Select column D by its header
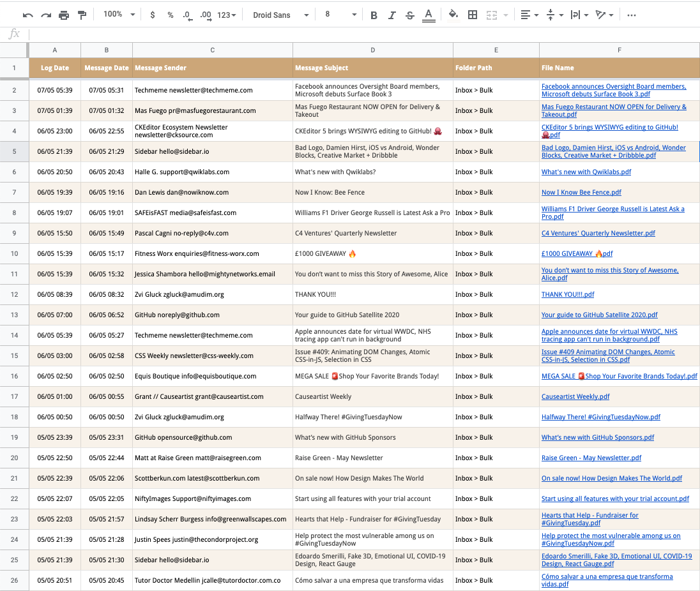The image size is (700, 591). pyautogui.click(x=373, y=50)
